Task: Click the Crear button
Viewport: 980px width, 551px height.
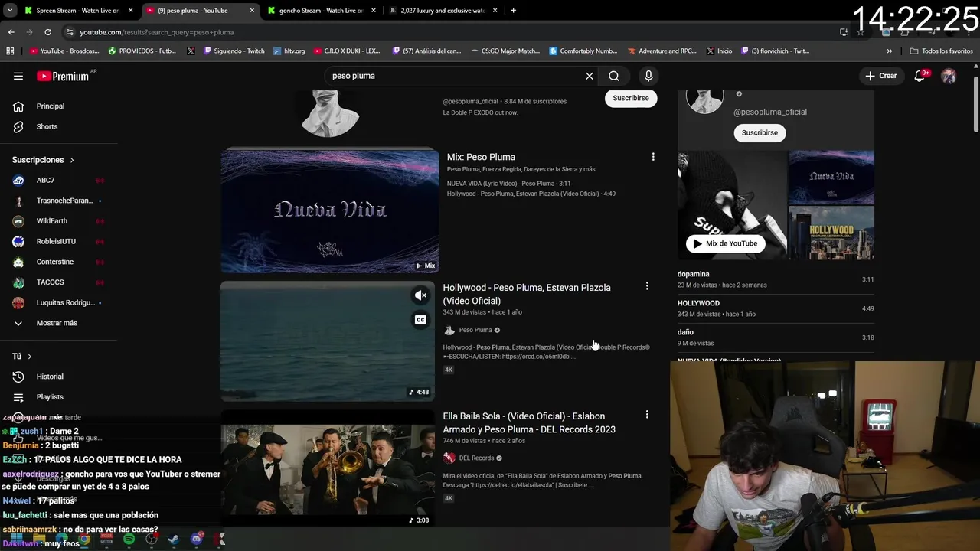Action: point(881,76)
